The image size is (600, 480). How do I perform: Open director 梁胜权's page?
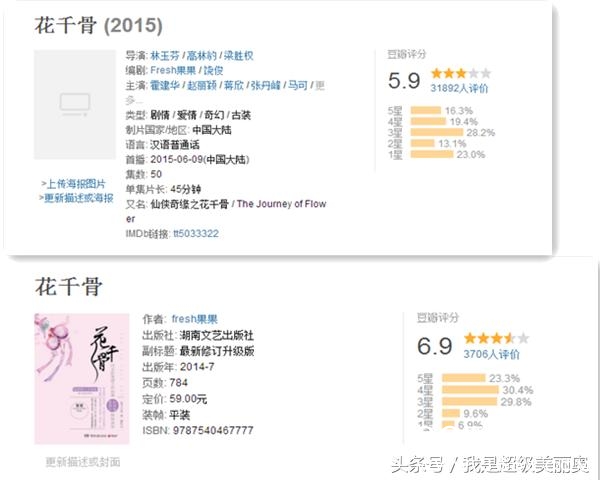(248, 57)
